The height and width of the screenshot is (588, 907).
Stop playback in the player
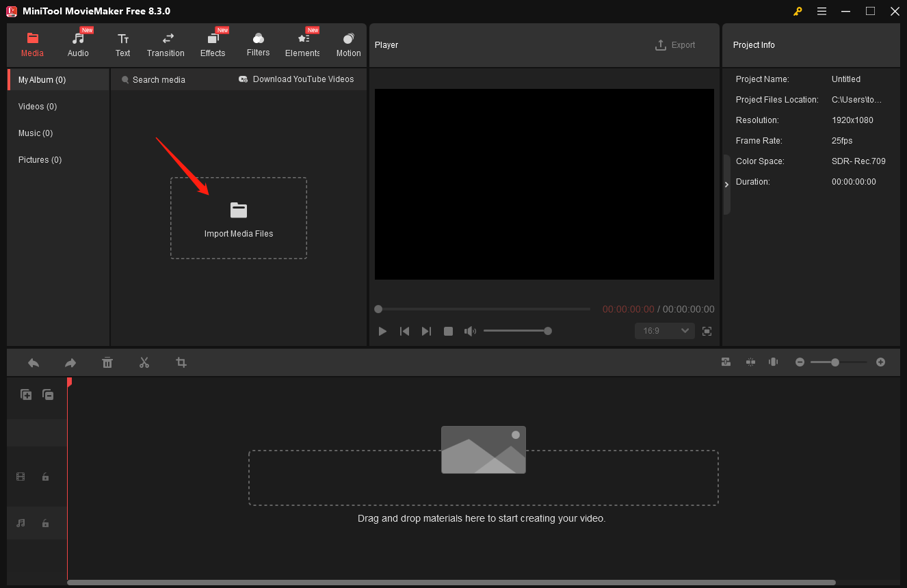448,331
